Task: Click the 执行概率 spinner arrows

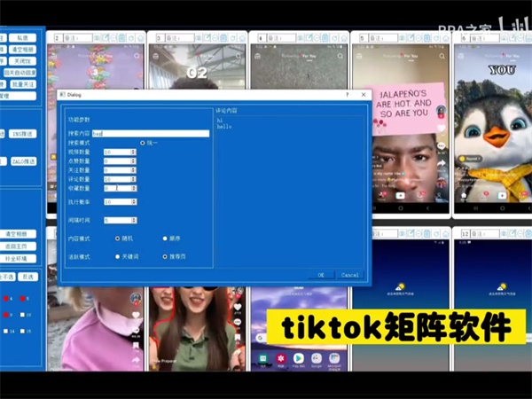Action: pyautogui.click(x=134, y=202)
